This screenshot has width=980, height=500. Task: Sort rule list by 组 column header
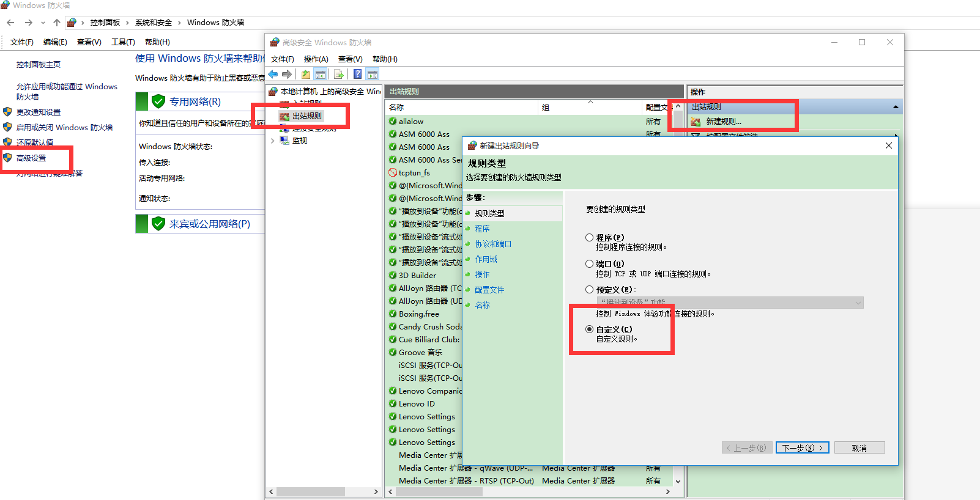(x=590, y=108)
